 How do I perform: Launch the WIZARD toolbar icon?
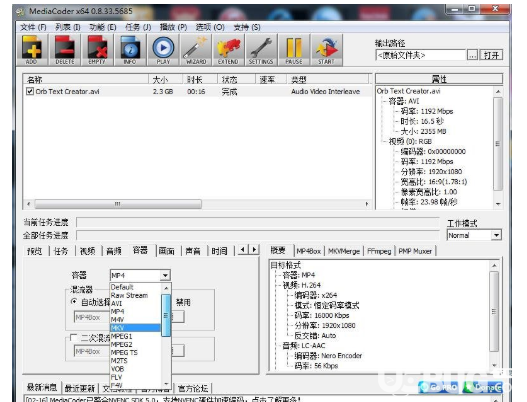point(196,50)
